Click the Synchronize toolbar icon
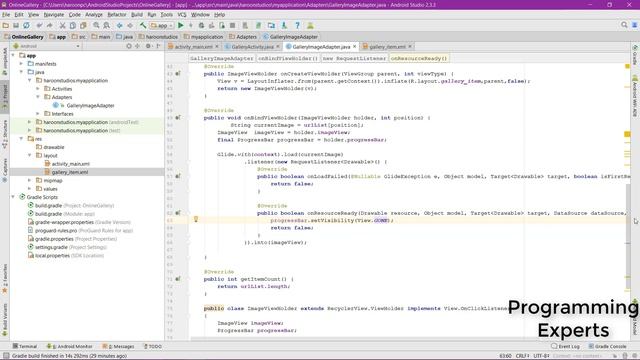Screen dimensions: 640x360 (x=27, y=25)
